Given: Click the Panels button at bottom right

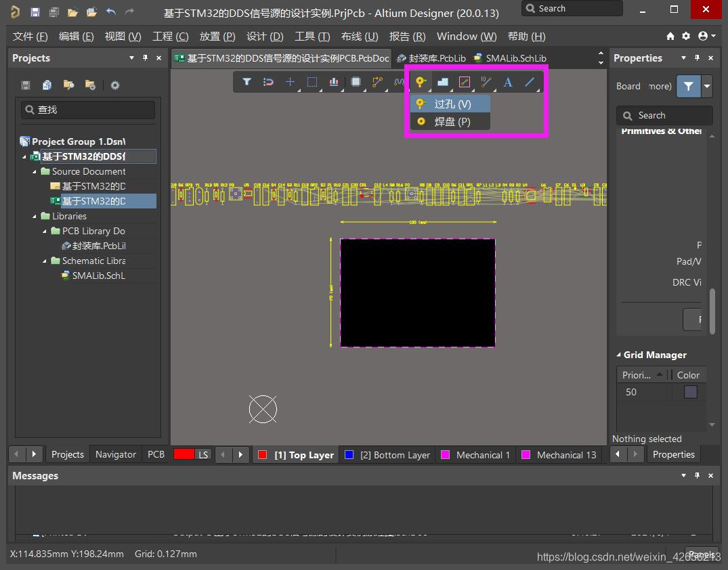Looking at the screenshot, I should [x=702, y=554].
